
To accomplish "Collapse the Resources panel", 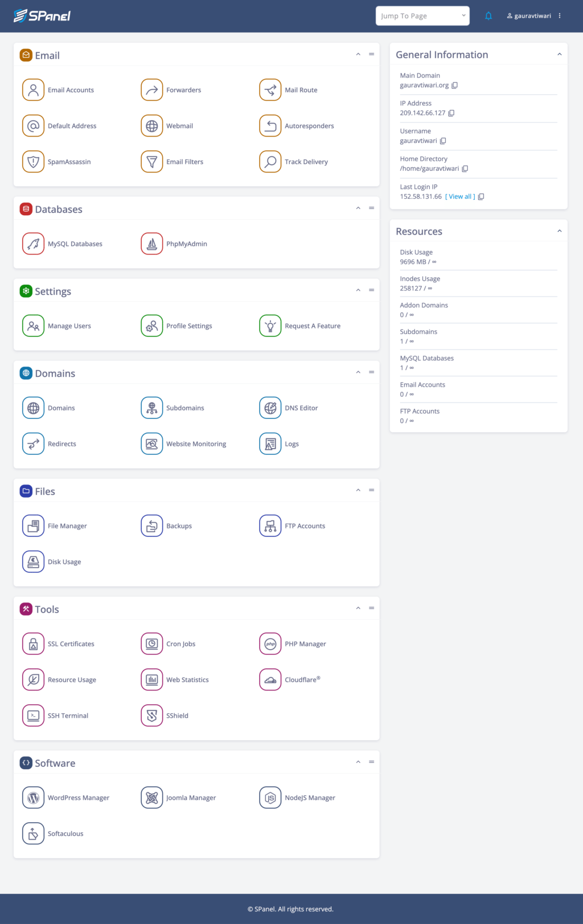I will [x=559, y=231].
